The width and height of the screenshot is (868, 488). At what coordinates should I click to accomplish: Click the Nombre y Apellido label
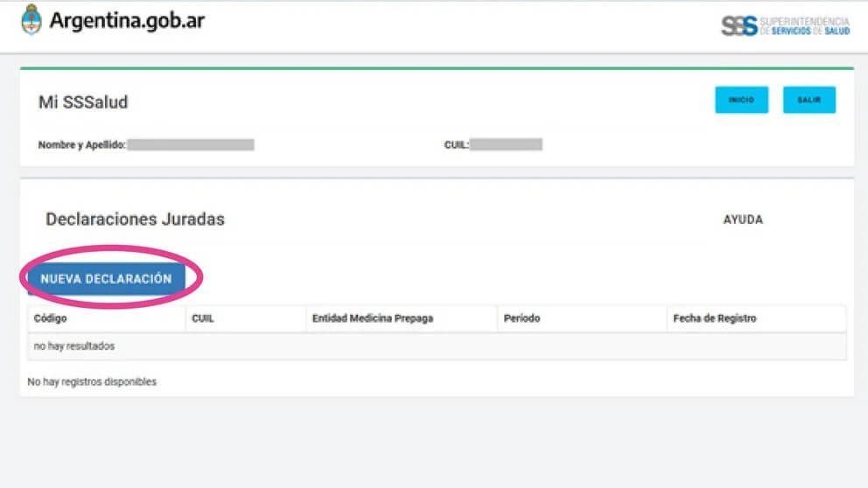pyautogui.click(x=82, y=145)
